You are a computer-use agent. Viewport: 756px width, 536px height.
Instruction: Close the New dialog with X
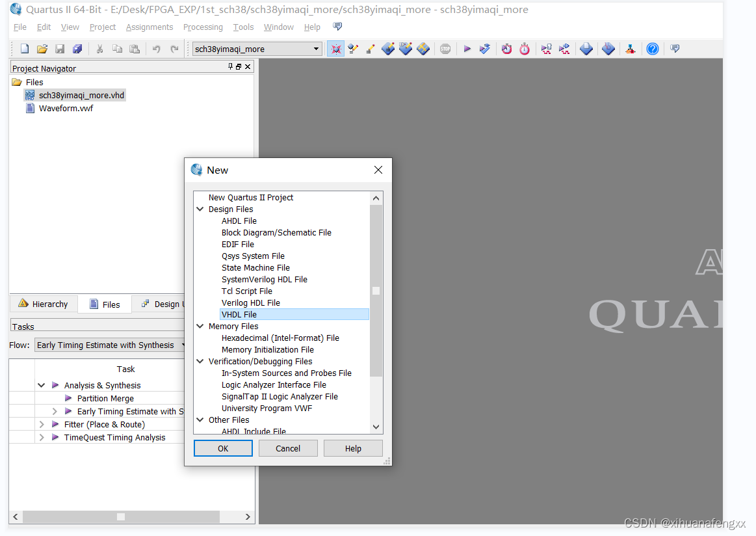point(378,170)
